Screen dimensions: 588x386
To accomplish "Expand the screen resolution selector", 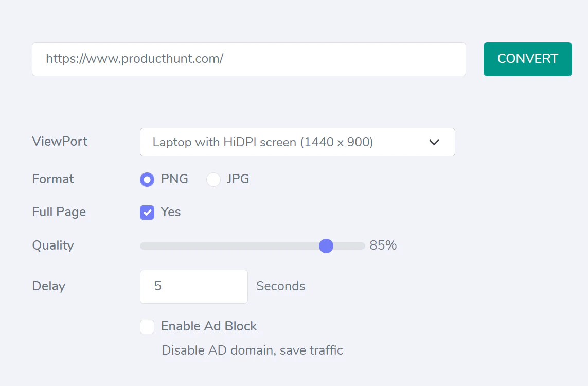I will coord(297,142).
